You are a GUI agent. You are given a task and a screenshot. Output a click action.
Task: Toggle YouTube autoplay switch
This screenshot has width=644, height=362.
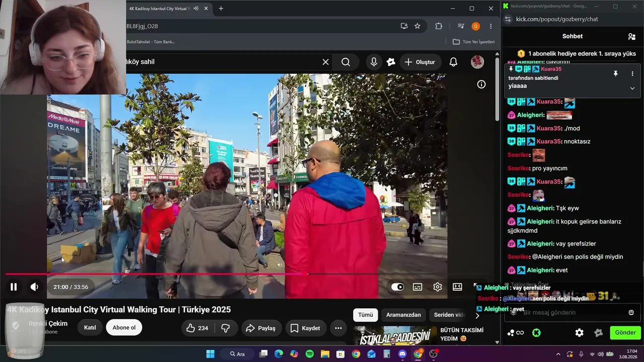point(397,287)
